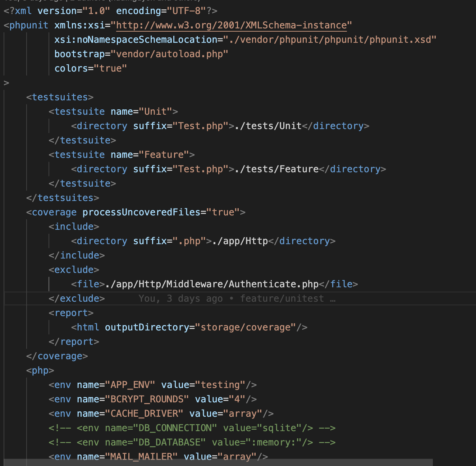
Task: Click the "./vendor/phpunit/phpunit/phpunit.xsd" schema path
Action: 330,40
